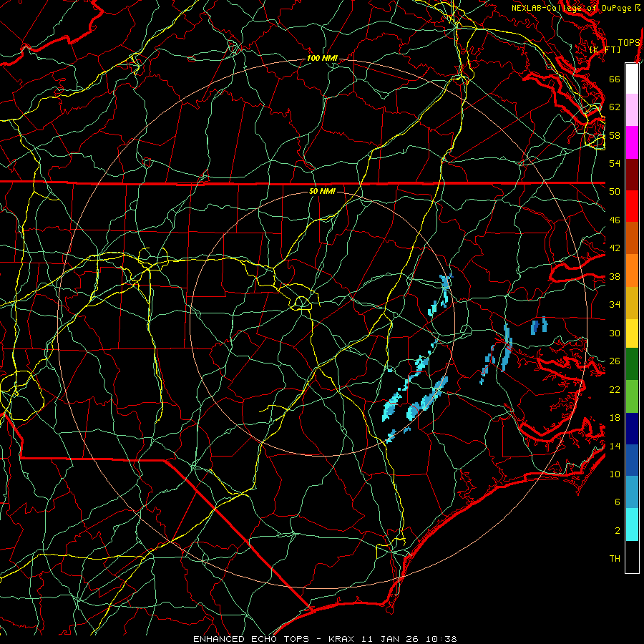The width and height of the screenshot is (644, 644).
Task: Click the '2' legend value
Action: (x=618, y=531)
